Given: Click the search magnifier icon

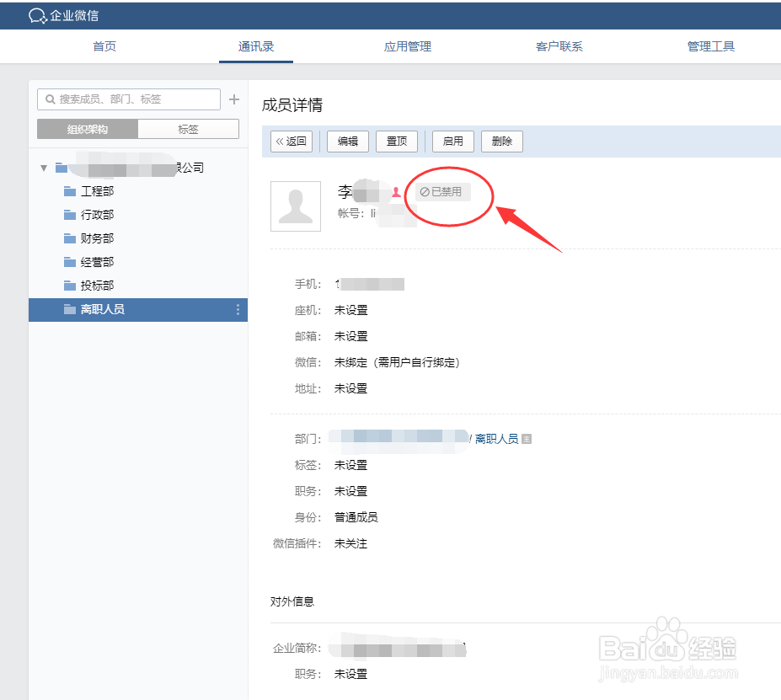Looking at the screenshot, I should click(x=50, y=99).
